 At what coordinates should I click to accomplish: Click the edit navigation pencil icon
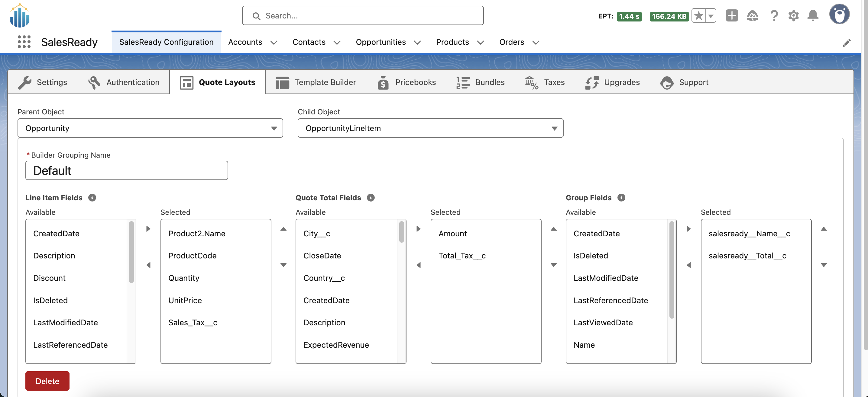[847, 42]
